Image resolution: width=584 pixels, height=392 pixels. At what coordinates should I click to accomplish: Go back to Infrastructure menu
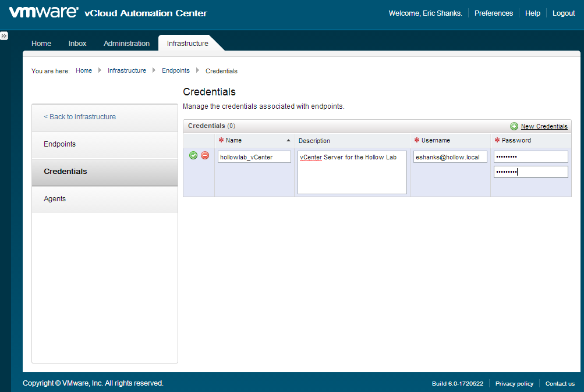click(x=80, y=117)
